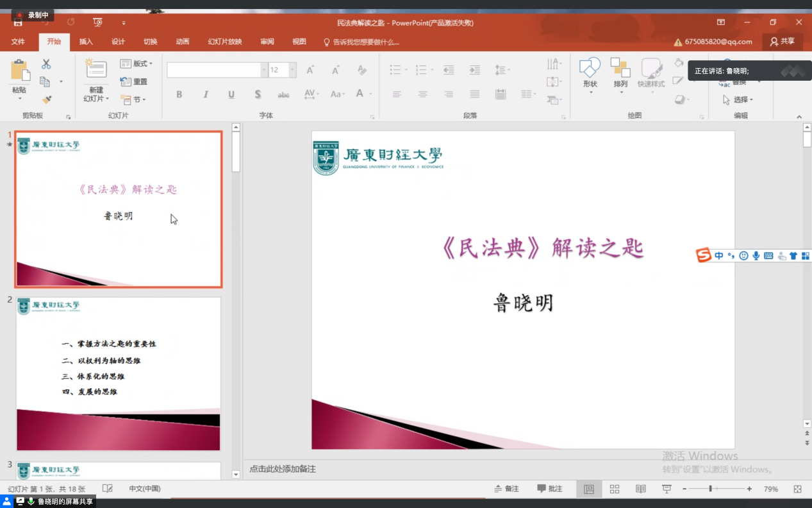Select the Format Painter brush icon
The width and height of the screenshot is (812, 508).
(x=46, y=99)
